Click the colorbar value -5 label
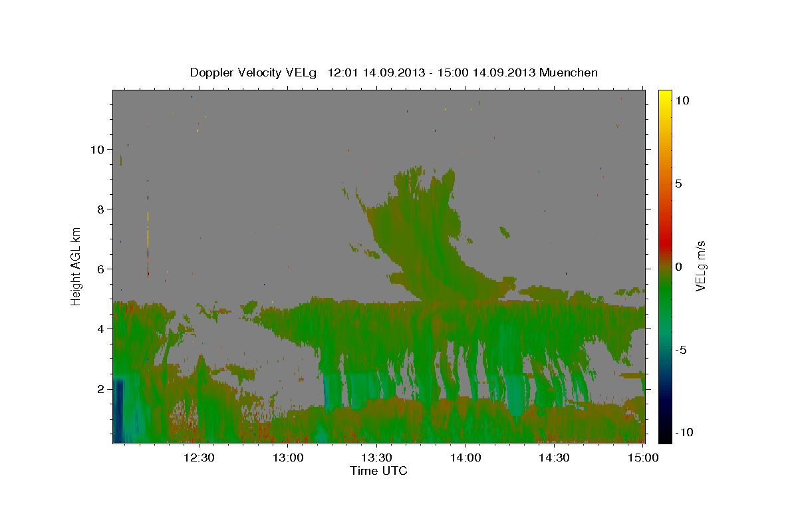This screenshot has height=532, width=798. click(680, 350)
